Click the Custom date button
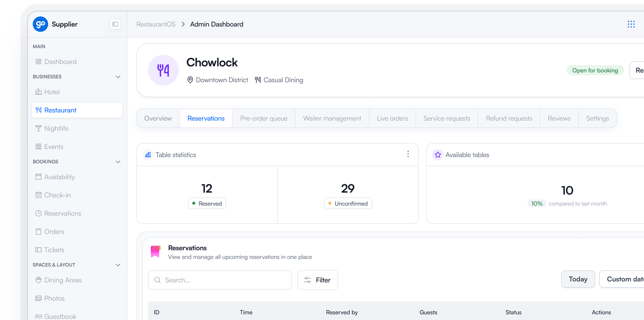 coord(622,279)
